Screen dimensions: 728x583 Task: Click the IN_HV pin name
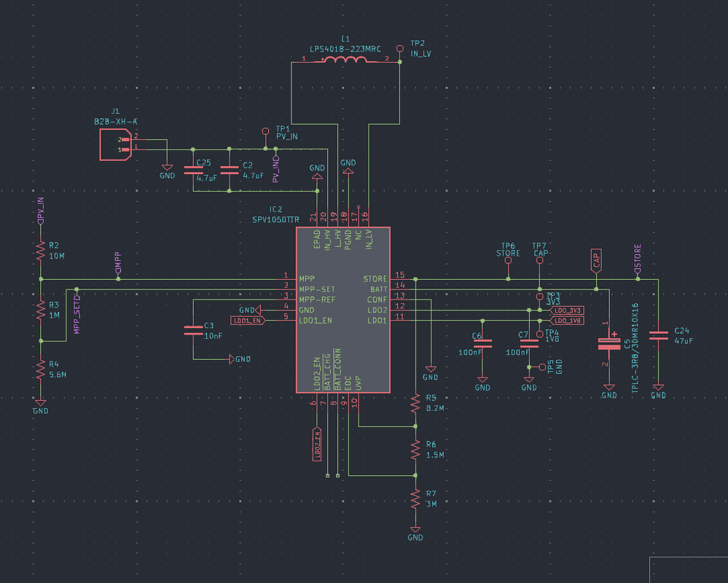(x=327, y=240)
